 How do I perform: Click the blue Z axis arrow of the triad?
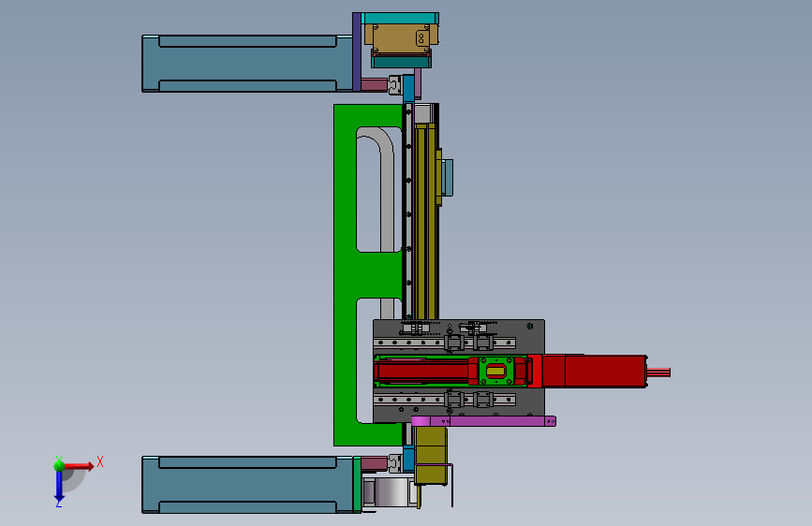(59, 487)
